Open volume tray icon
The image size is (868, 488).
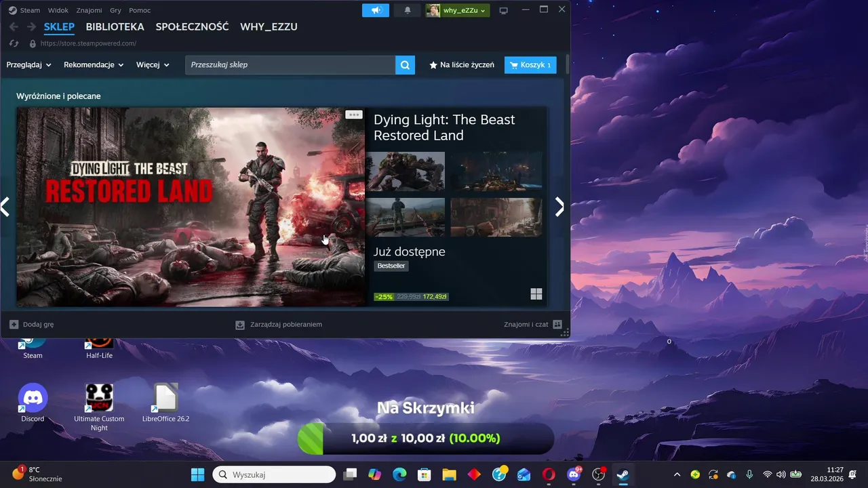pos(781,474)
